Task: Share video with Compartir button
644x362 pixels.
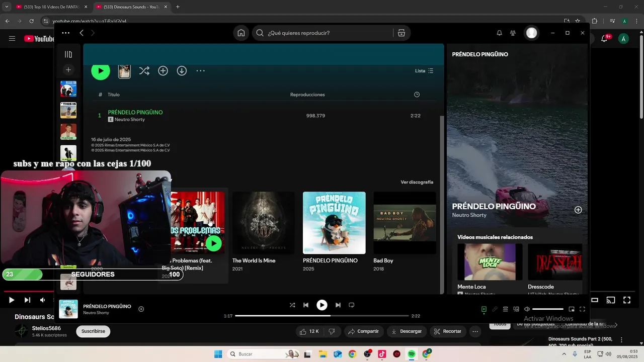Action: pyautogui.click(x=363, y=331)
